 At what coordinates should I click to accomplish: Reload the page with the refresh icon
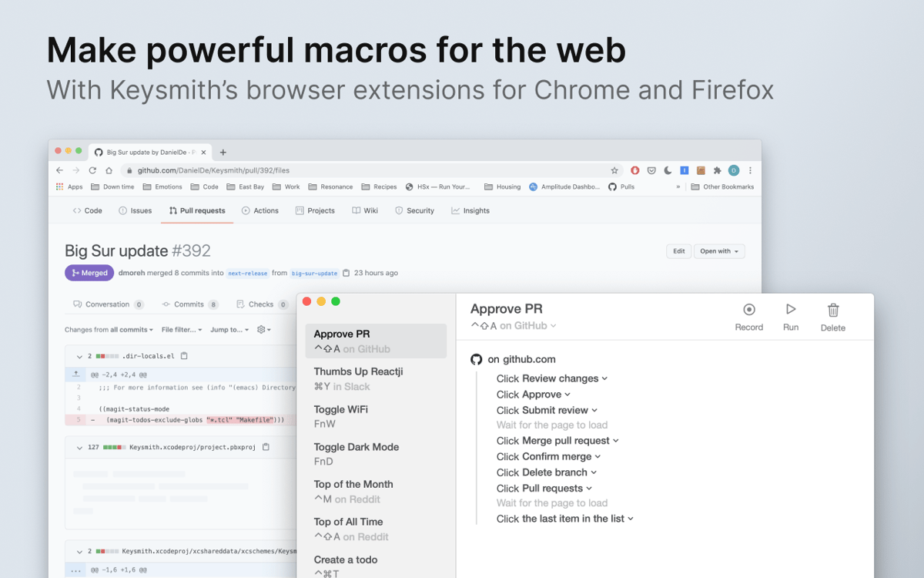[x=93, y=170]
